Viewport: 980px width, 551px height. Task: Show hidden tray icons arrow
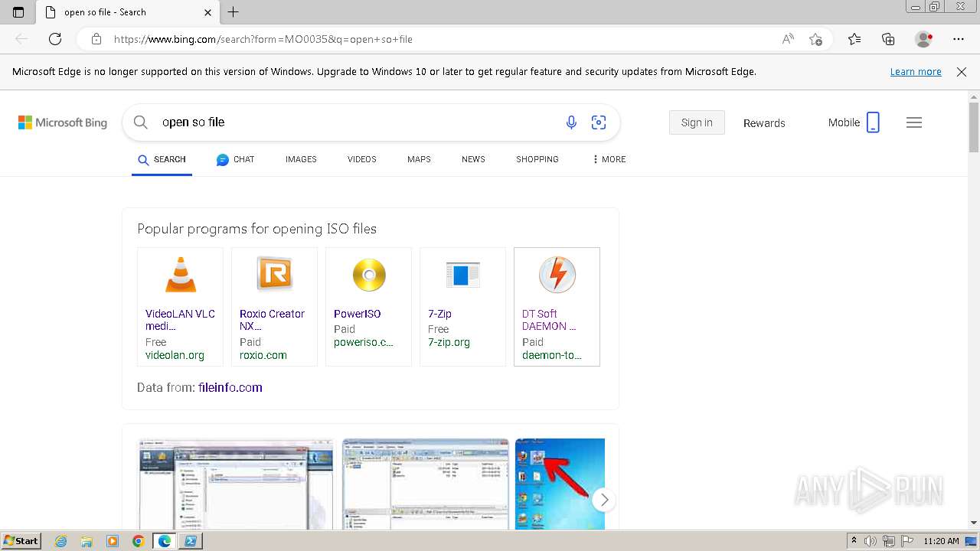pyautogui.click(x=854, y=541)
